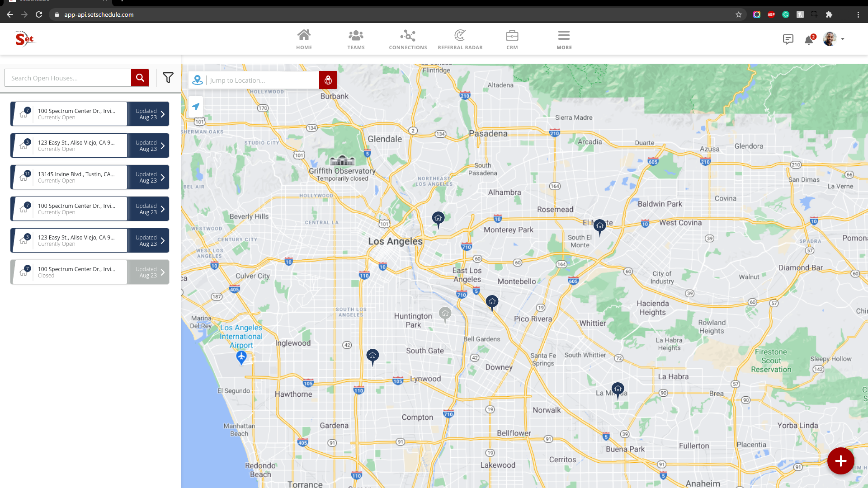Click the red add plus button
Viewport: 868px width, 488px height.
click(x=840, y=461)
